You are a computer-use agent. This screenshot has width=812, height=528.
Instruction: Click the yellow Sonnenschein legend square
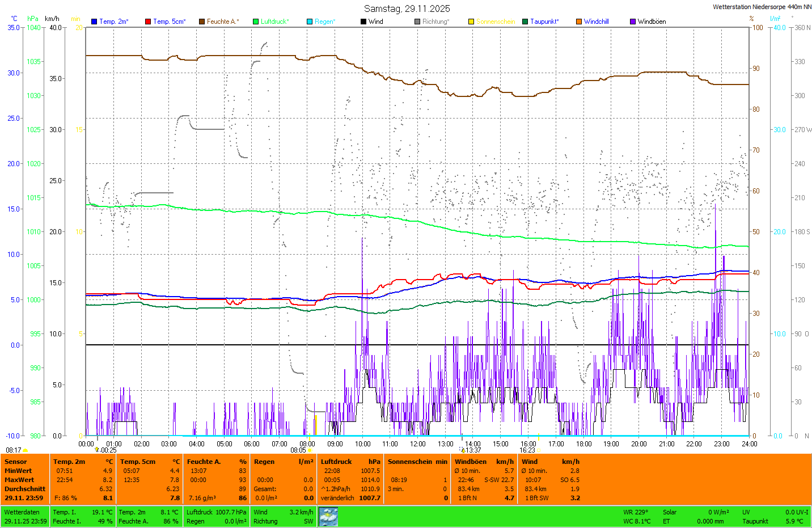[471, 22]
